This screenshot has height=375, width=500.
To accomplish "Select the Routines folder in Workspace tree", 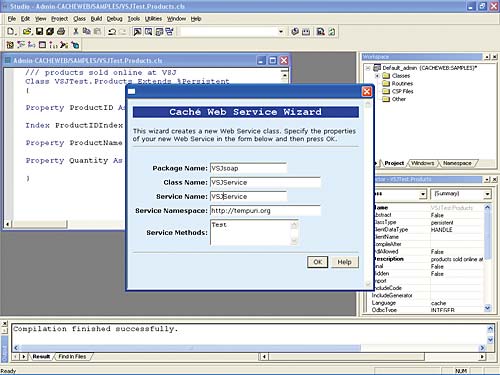I will pyautogui.click(x=402, y=83).
